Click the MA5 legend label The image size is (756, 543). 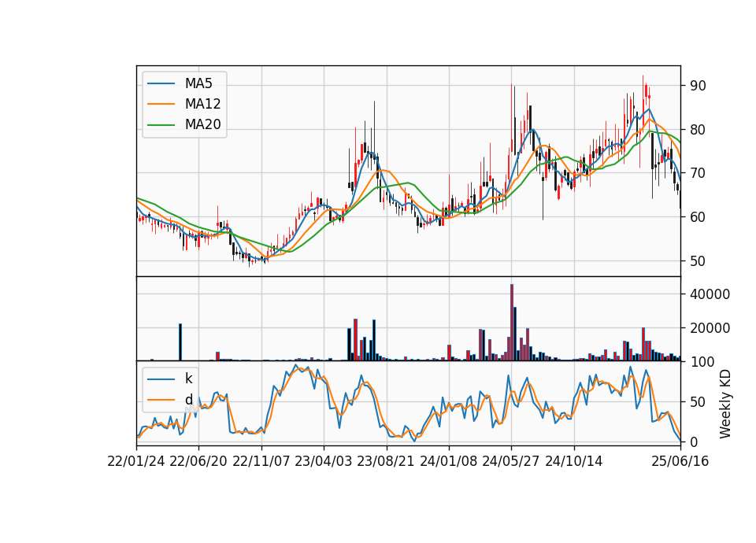pos(198,83)
